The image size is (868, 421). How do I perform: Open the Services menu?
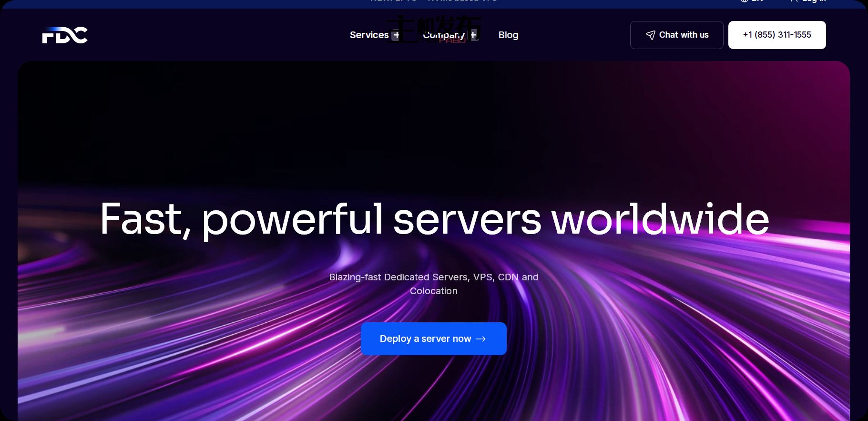click(369, 35)
